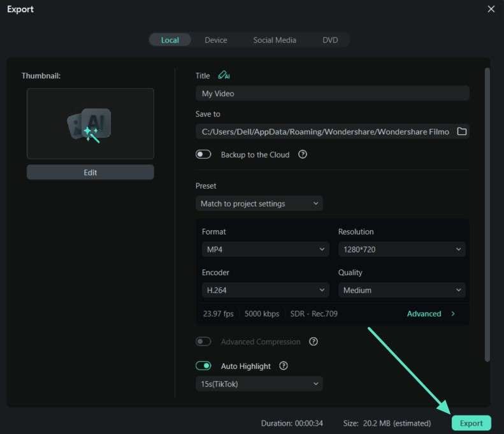Click the SDR - Rec.709 value
Screen dimensions: 504x434
tap(313, 314)
